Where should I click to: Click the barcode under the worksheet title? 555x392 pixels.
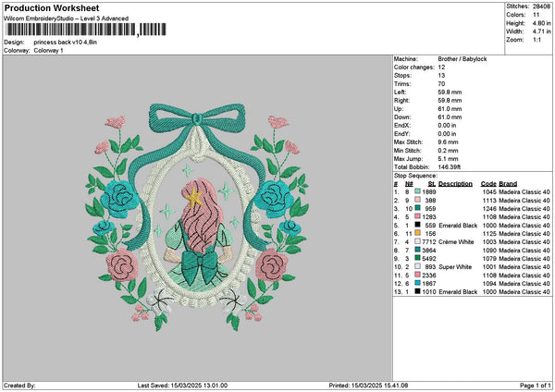[x=86, y=30]
